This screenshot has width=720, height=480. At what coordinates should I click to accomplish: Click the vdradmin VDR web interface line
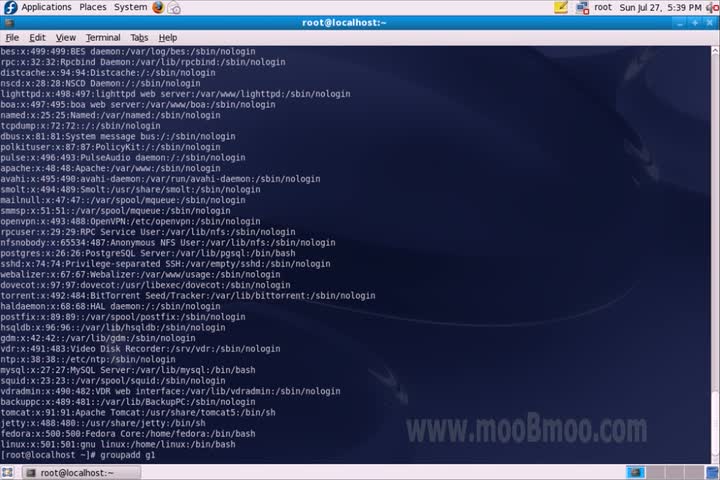[170, 391]
